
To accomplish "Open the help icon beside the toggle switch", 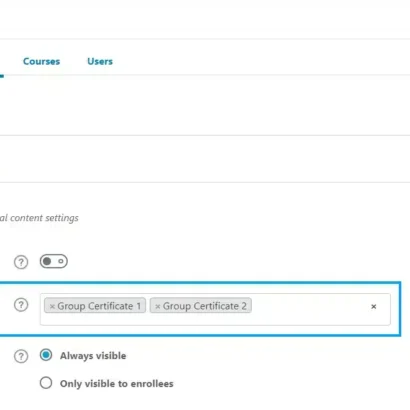I will pyautogui.click(x=21, y=262).
